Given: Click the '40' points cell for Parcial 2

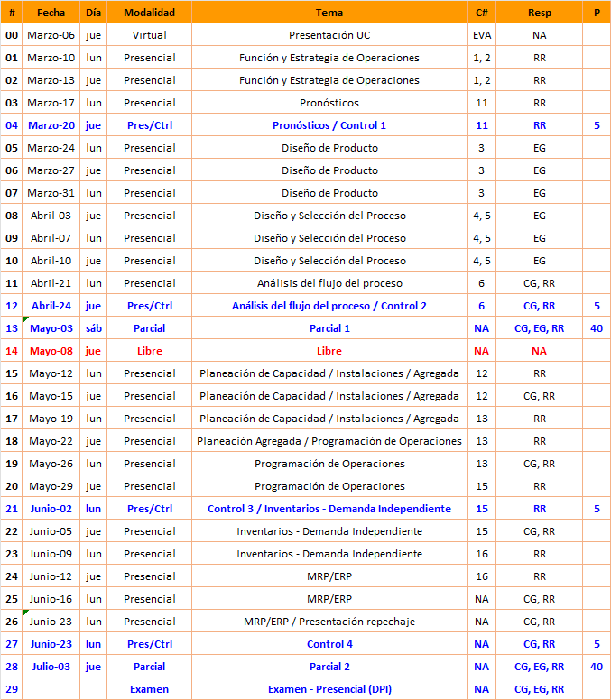Looking at the screenshot, I should pyautogui.click(x=597, y=667).
